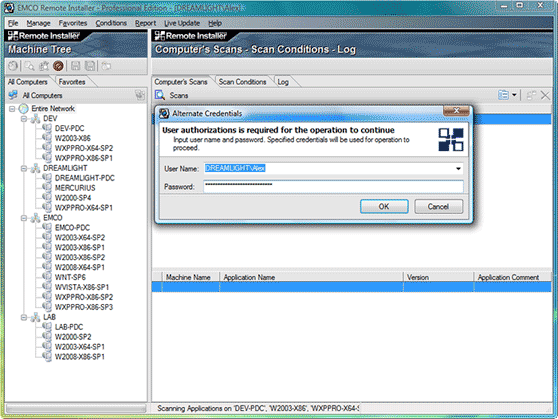Close the Alternate Credentials dialog
Viewport: 558px width, 419px height.
[456, 111]
